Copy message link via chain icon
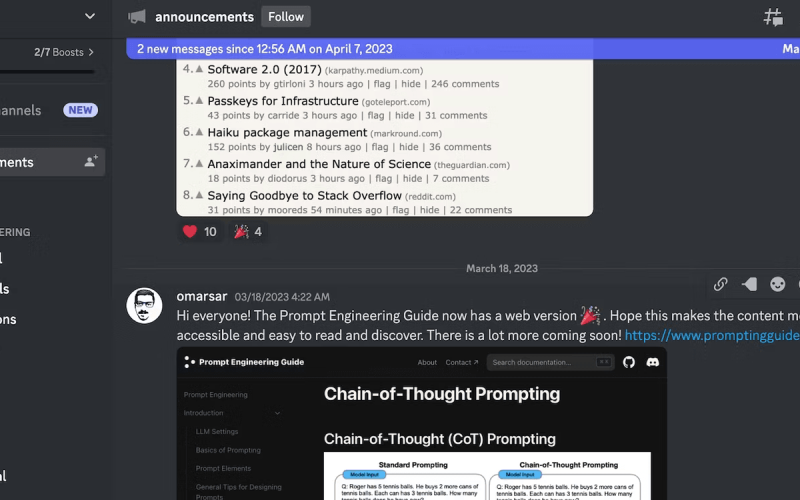This screenshot has width=800, height=500. tap(720, 284)
